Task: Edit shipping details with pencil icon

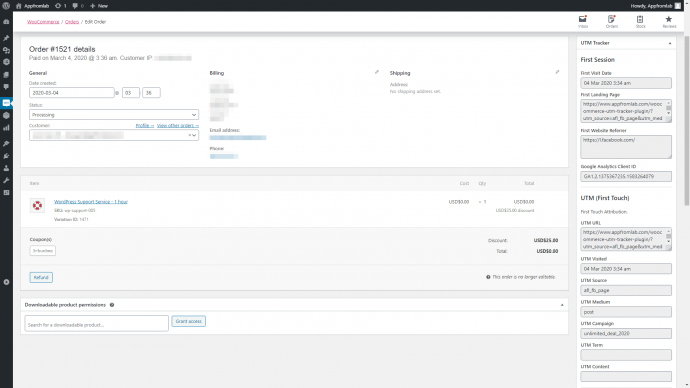Action: coord(557,72)
